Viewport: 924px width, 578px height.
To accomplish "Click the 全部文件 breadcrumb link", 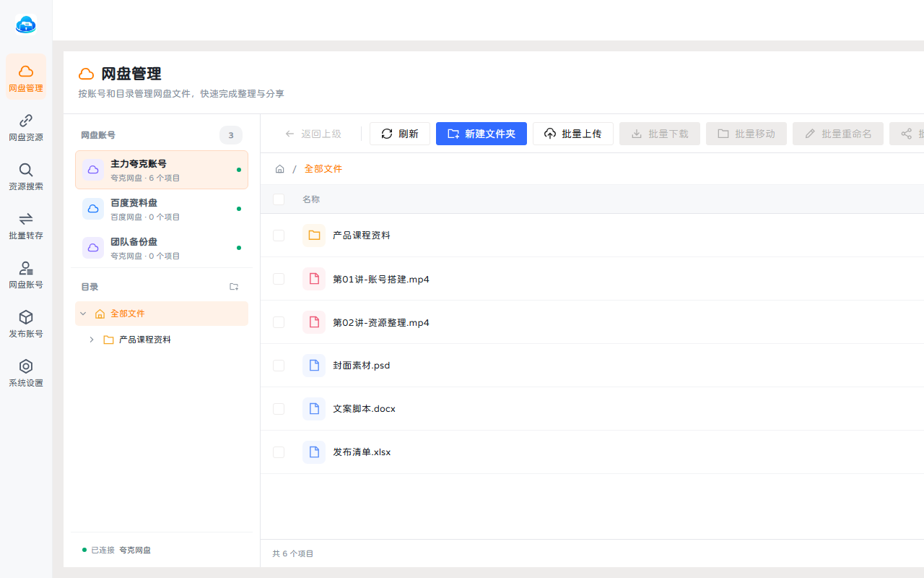I will tap(323, 168).
